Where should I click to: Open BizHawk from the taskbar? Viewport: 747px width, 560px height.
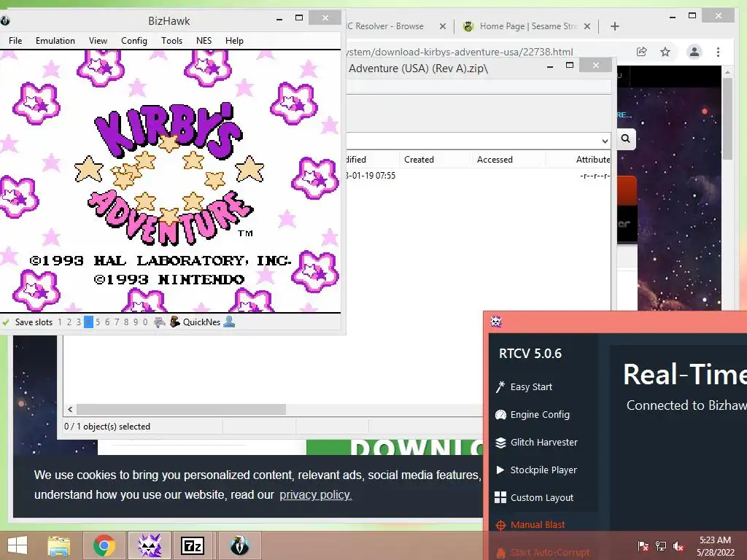coord(239,545)
